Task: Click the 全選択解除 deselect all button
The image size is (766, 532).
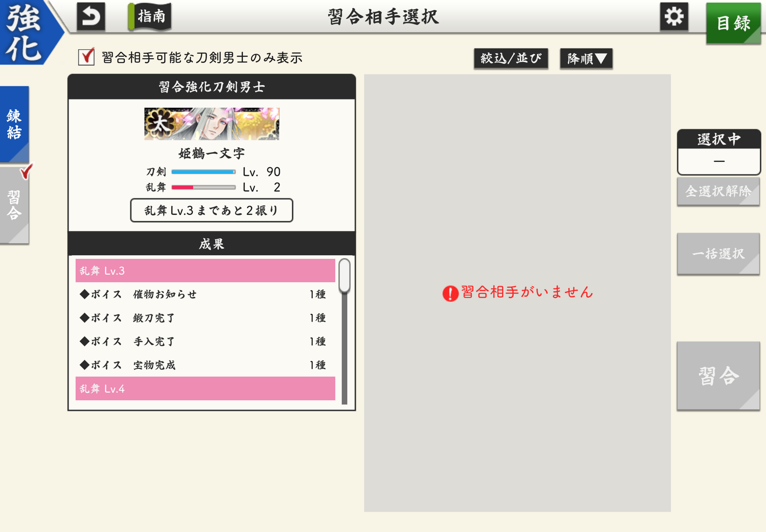Action: click(x=718, y=191)
